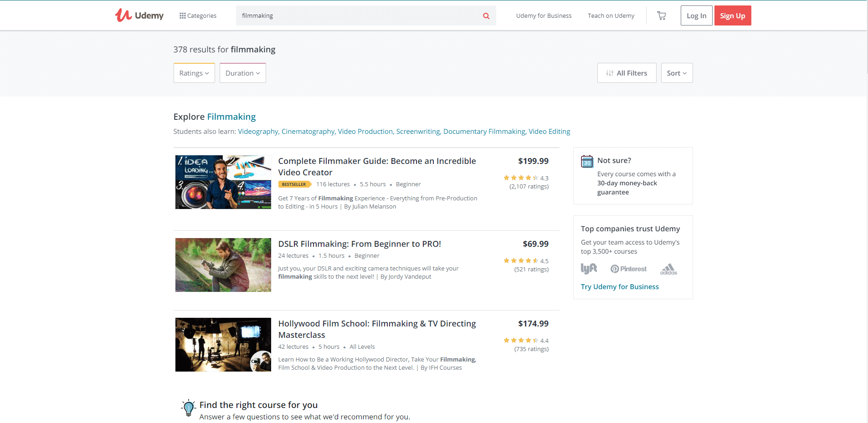
Task: Open Hollywood Film School course thumbnail
Action: tap(223, 345)
